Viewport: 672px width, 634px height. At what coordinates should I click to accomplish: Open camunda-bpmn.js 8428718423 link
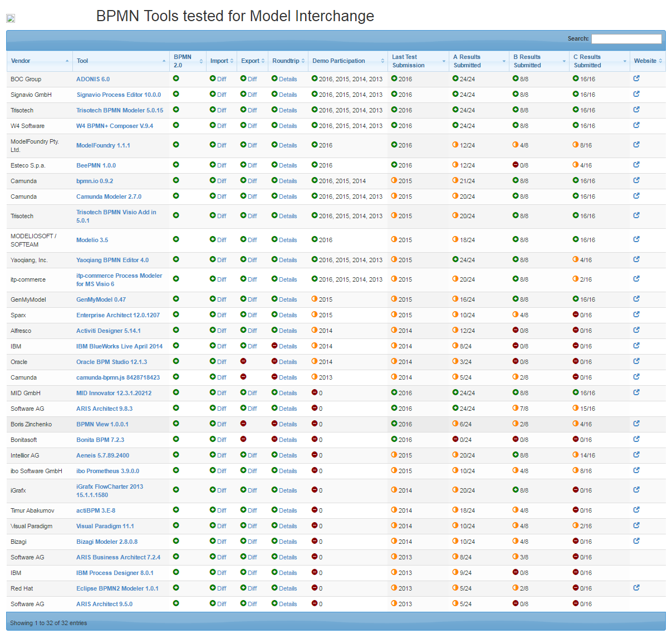tap(118, 377)
